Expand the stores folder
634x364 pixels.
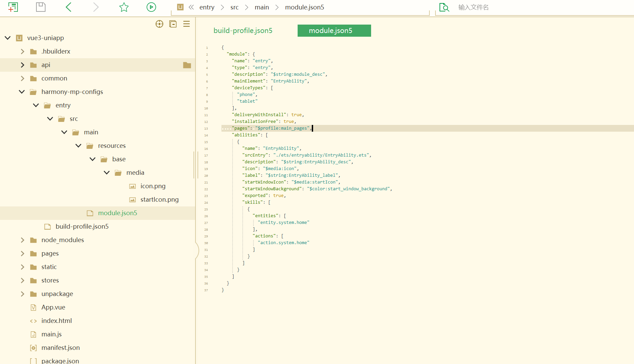click(x=22, y=280)
